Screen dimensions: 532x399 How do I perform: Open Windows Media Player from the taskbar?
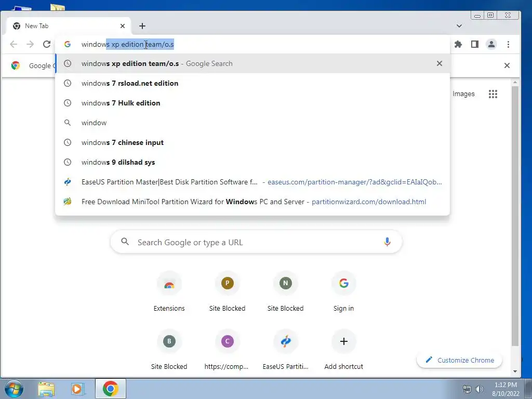point(78,389)
